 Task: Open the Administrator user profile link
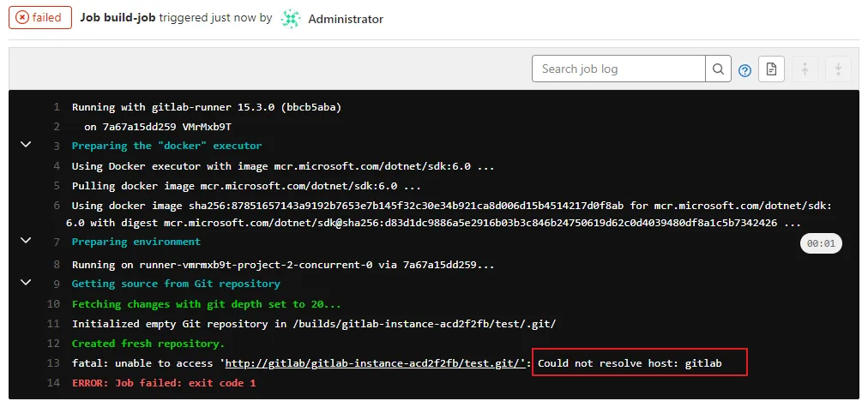tap(346, 19)
